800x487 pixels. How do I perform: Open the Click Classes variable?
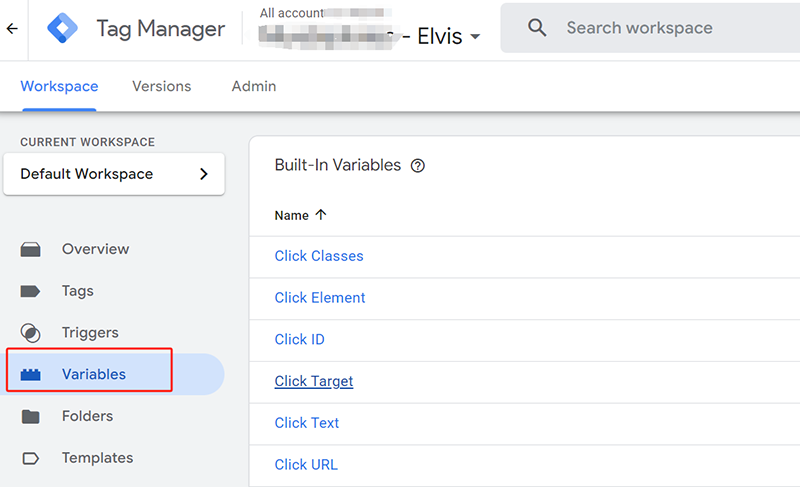coord(319,256)
